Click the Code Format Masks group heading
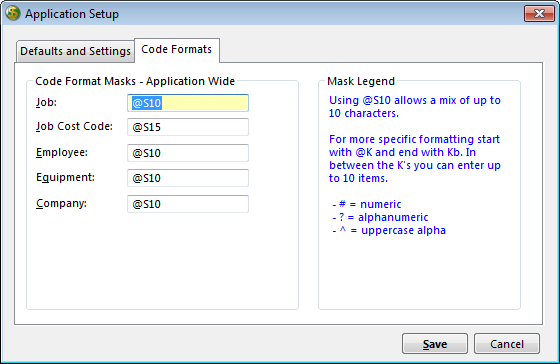 [x=135, y=81]
